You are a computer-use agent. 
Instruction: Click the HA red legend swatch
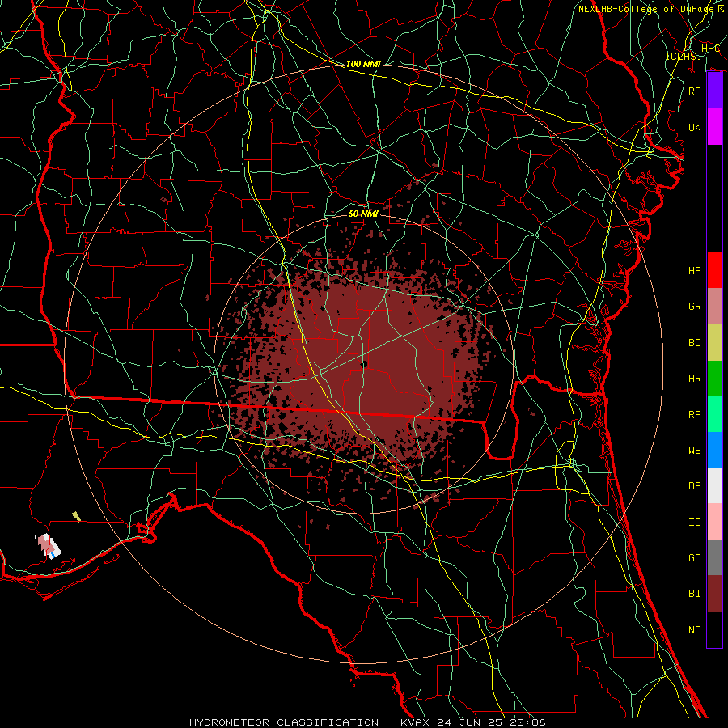coord(714,270)
